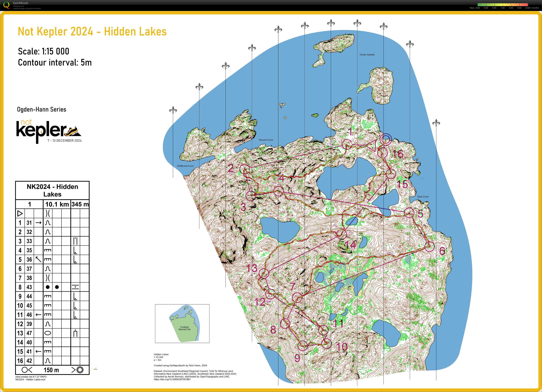Viewport: 542px width, 392px height.
Task: Click control code 47 in the description table
Action: (x=29, y=333)
